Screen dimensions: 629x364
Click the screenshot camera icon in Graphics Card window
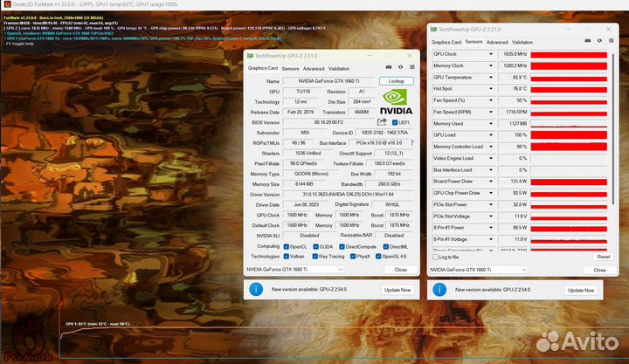(388, 67)
